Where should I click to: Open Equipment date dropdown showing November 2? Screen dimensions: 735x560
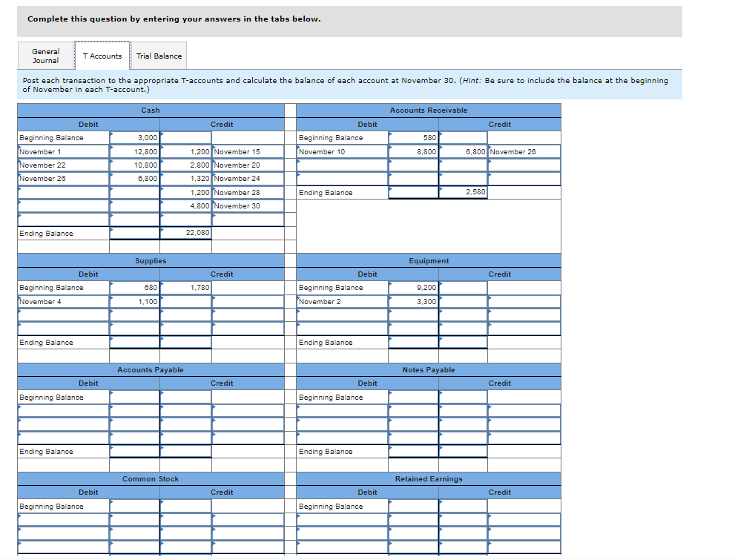[x=342, y=302]
